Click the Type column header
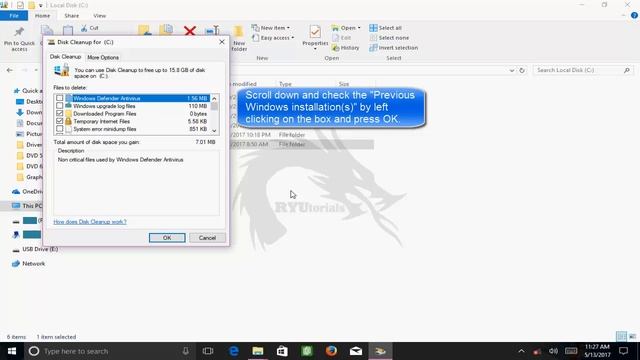This screenshot has height=360, width=640. tap(285, 84)
